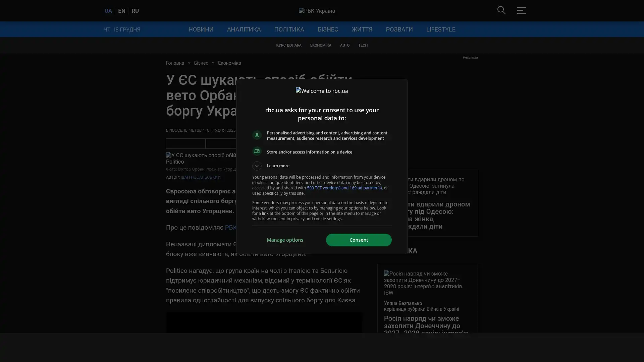Open the search magnifier icon
Viewport: 644px width, 362px height.
[x=501, y=10]
